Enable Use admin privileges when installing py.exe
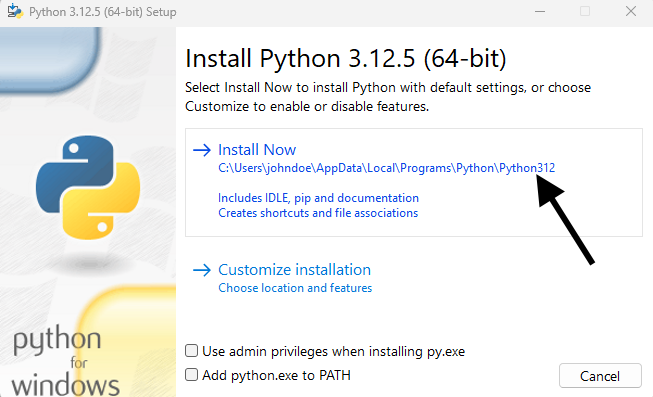This screenshot has width=653, height=397. (x=192, y=351)
